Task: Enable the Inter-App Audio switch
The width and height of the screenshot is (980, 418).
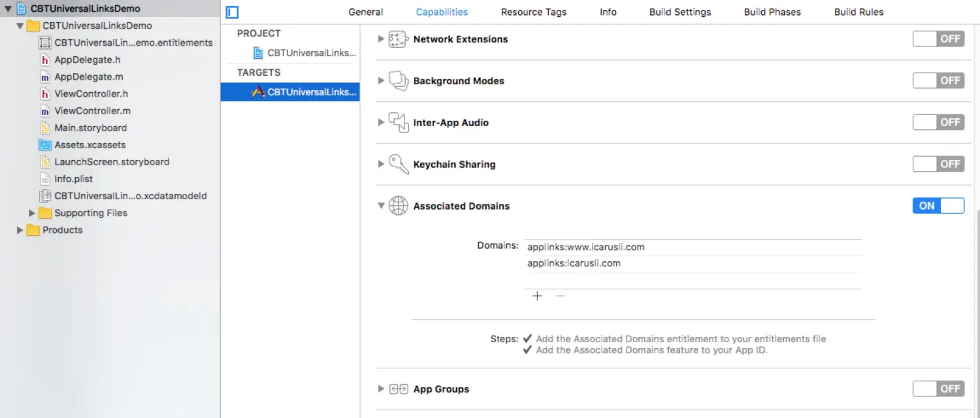Action: click(x=938, y=122)
